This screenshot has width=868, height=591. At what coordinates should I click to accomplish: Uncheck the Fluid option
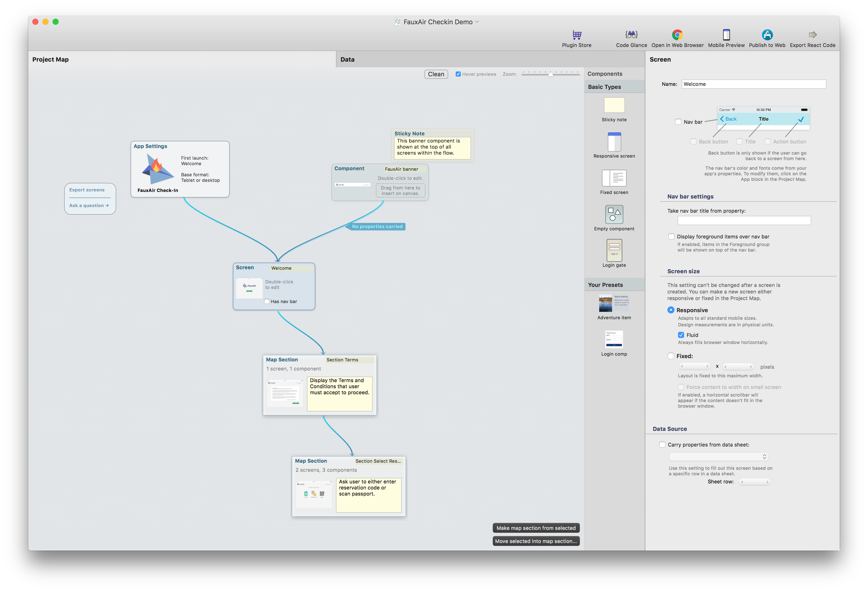[681, 334]
